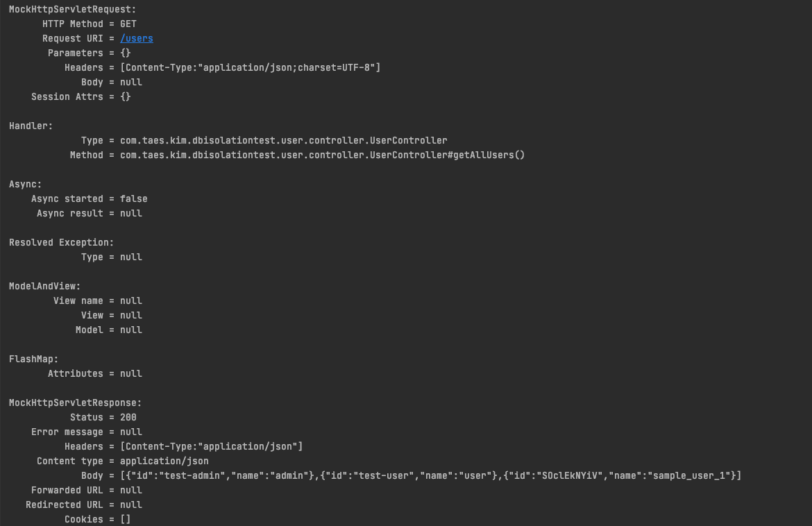Click the MockHttpServletRequest header line
This screenshot has width=812, height=526.
tap(72, 9)
